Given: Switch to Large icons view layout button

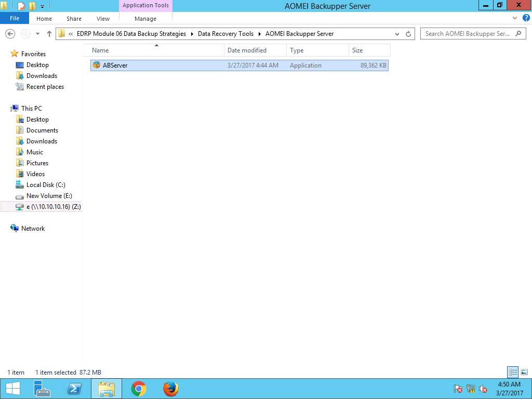Looking at the screenshot, I should tap(524, 372).
